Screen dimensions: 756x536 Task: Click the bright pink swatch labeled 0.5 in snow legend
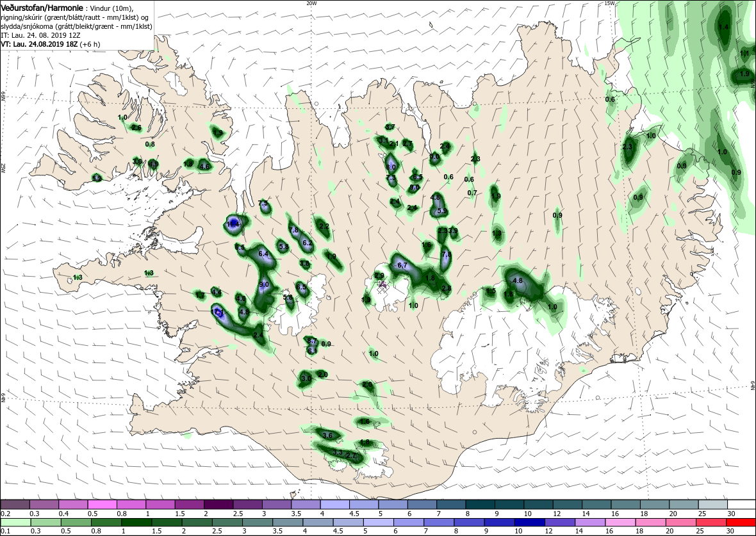102,504
